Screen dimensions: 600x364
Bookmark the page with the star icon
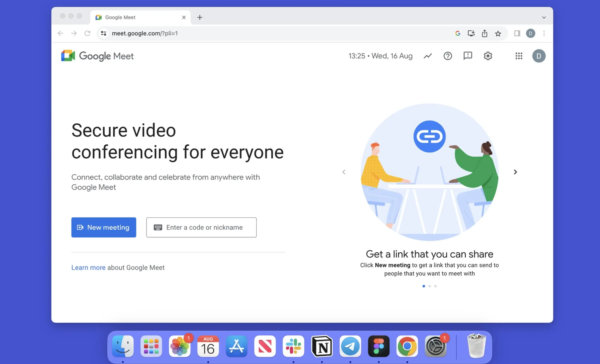click(x=498, y=33)
